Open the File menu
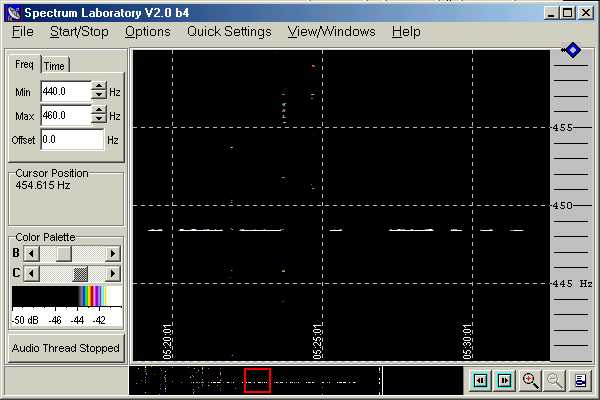Viewport: 600px width, 400px height. tap(23, 32)
